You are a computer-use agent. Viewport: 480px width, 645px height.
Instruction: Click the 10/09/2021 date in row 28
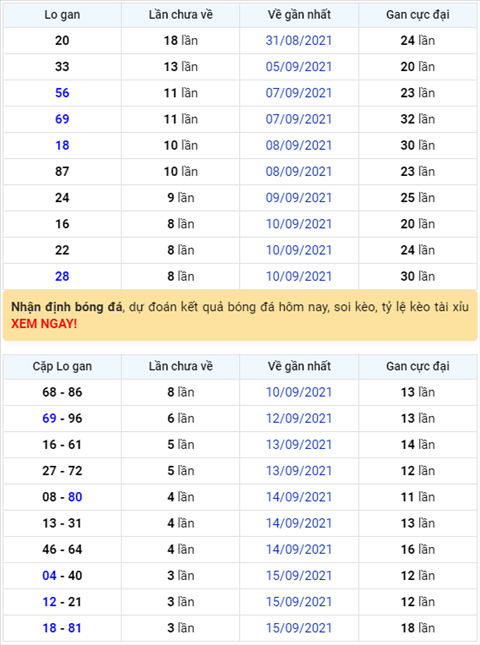[299, 276]
